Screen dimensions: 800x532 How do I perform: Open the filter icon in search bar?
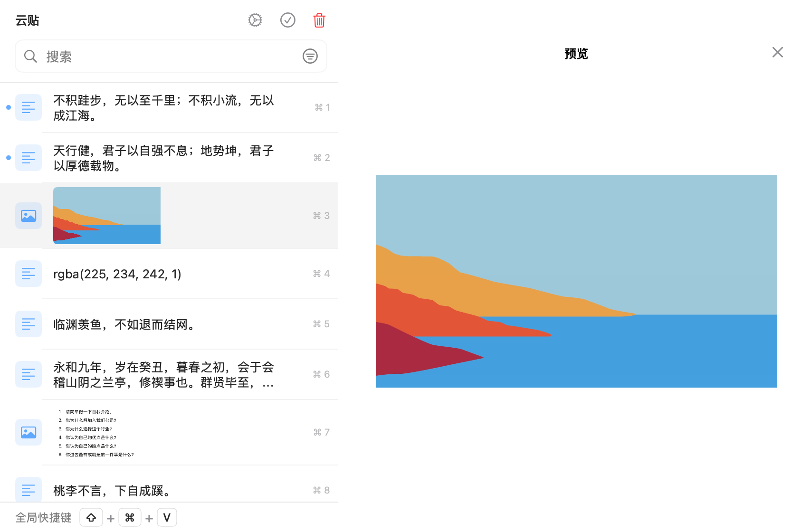[x=310, y=56]
